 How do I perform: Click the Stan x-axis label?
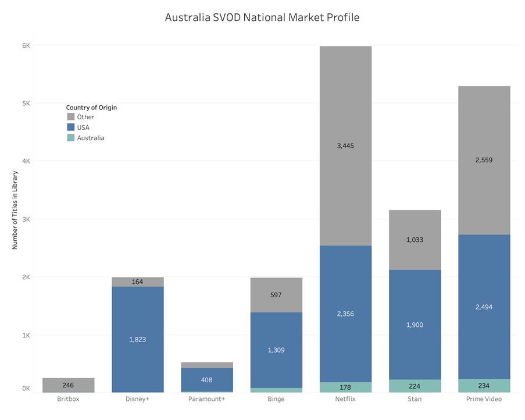[415, 399]
